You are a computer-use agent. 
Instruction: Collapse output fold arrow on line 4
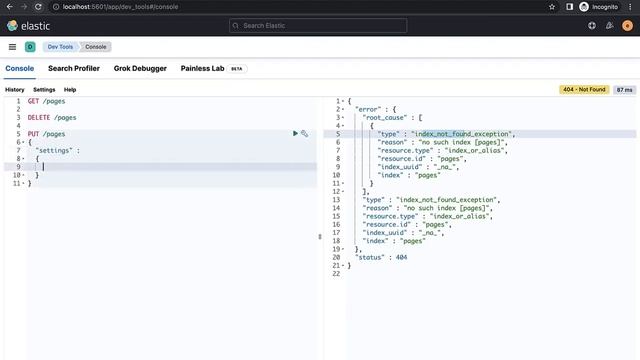[x=343, y=126]
